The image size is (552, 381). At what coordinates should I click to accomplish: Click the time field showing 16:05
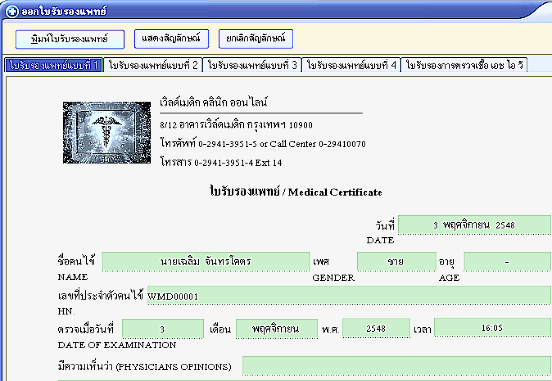click(492, 328)
